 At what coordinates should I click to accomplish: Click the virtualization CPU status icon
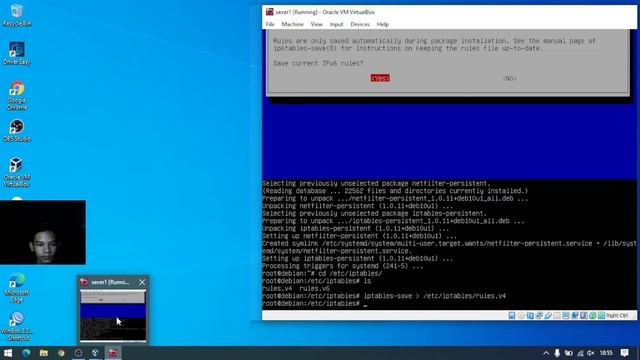(x=584, y=316)
